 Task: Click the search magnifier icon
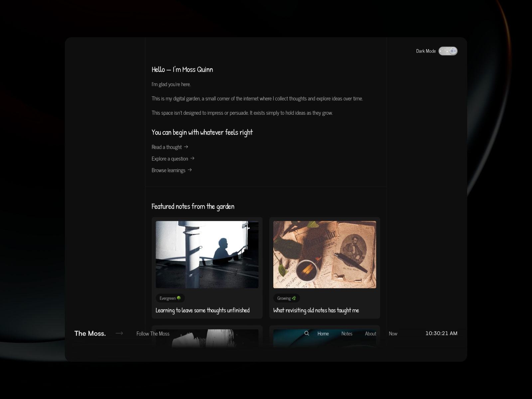(307, 333)
